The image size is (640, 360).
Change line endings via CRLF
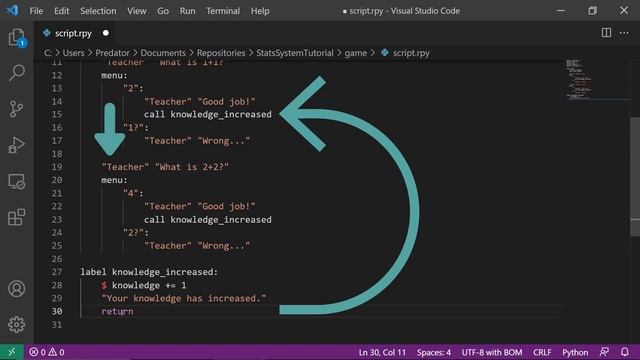point(542,352)
